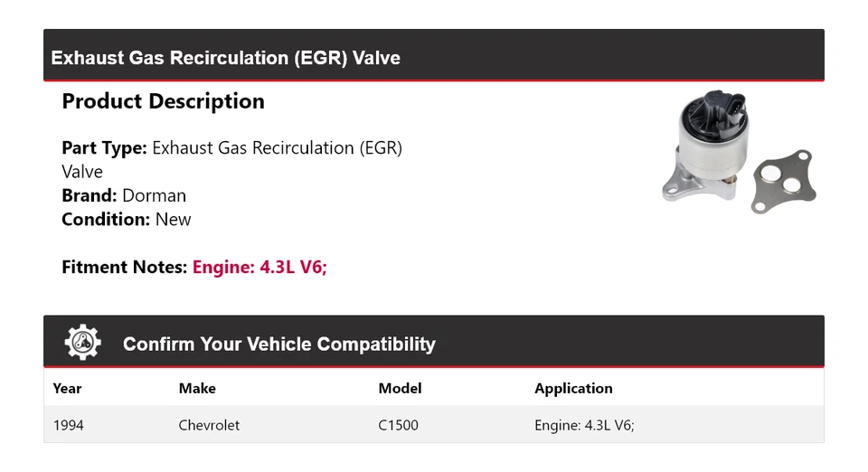This screenshot has width=868, height=472.
Task: Click the Brand value Dorman
Action: tap(154, 195)
